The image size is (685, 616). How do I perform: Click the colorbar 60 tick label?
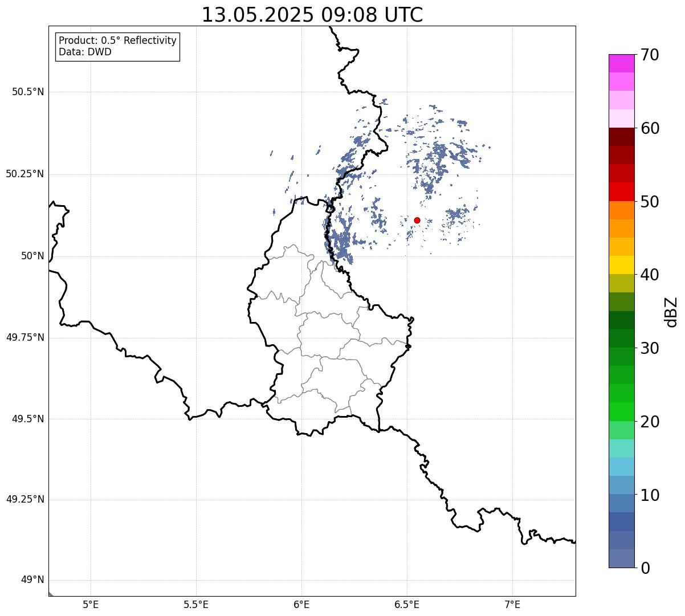(650, 128)
